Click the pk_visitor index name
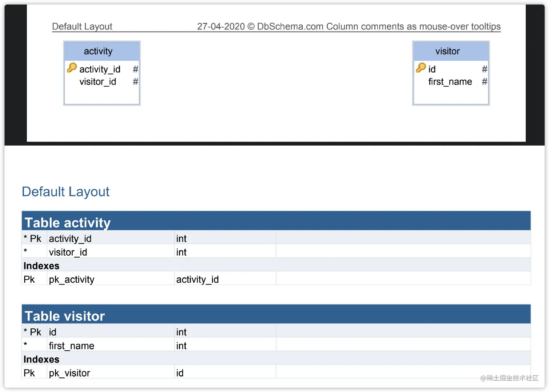Screen dimensions: 549x392 point(69,373)
